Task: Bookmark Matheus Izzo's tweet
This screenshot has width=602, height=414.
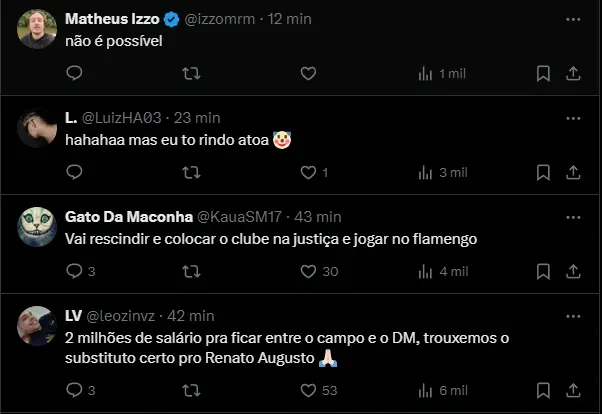Action: click(543, 73)
